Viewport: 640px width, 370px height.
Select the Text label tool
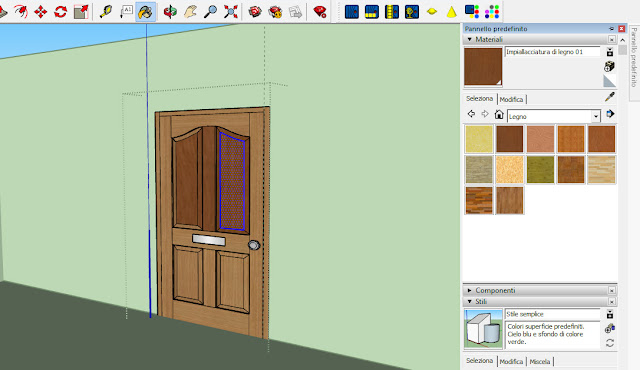tap(126, 12)
